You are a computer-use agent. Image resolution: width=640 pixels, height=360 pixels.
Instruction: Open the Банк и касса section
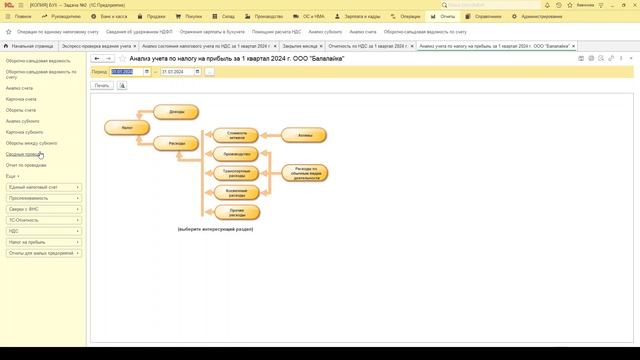tap(109, 17)
